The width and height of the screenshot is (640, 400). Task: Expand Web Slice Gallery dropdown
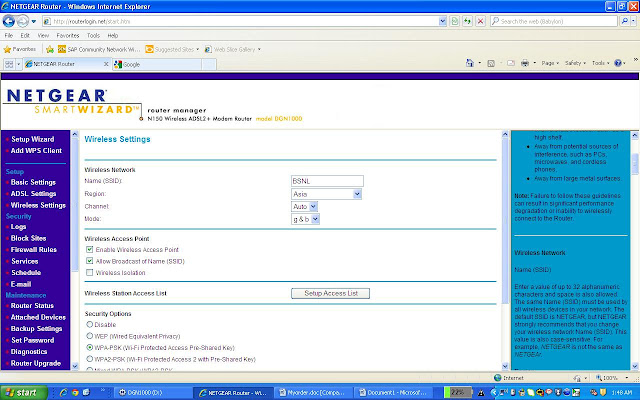pos(259,49)
